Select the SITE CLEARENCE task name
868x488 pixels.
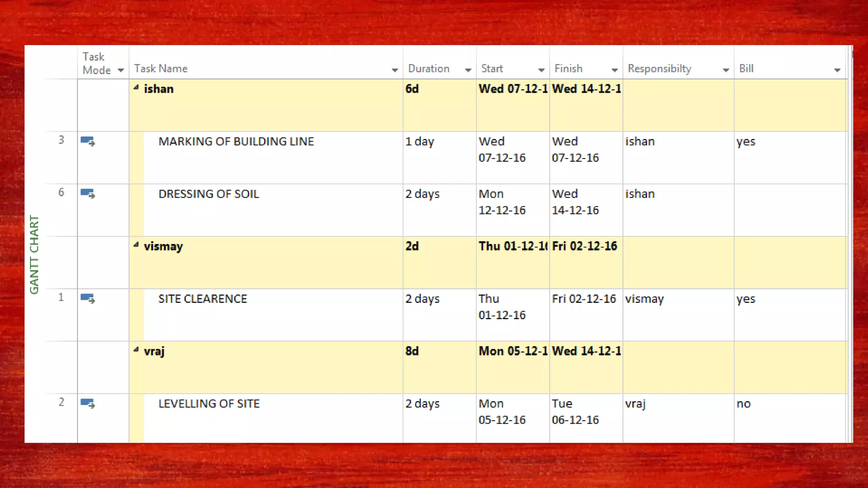click(x=203, y=299)
